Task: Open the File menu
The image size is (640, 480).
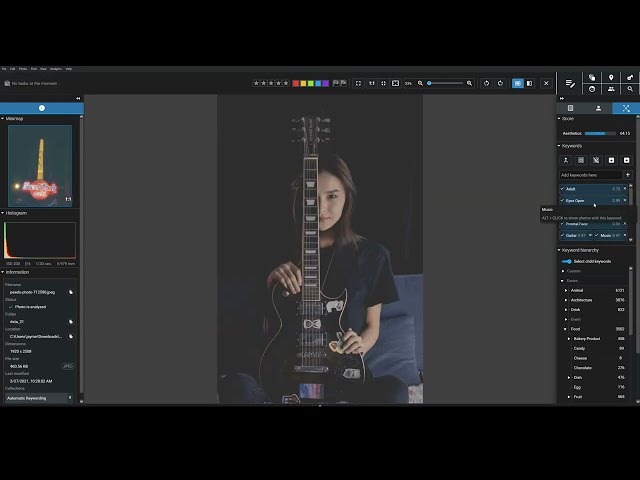Action: [x=4, y=69]
